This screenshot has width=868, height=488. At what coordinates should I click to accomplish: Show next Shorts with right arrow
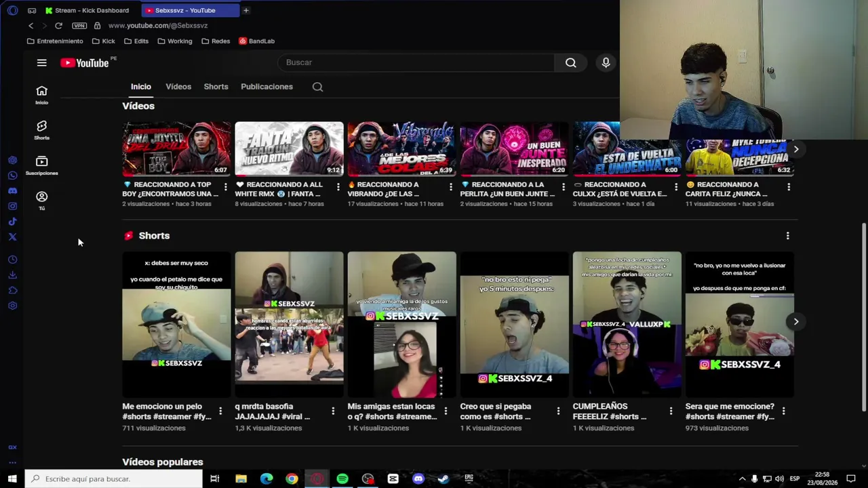coord(796,321)
